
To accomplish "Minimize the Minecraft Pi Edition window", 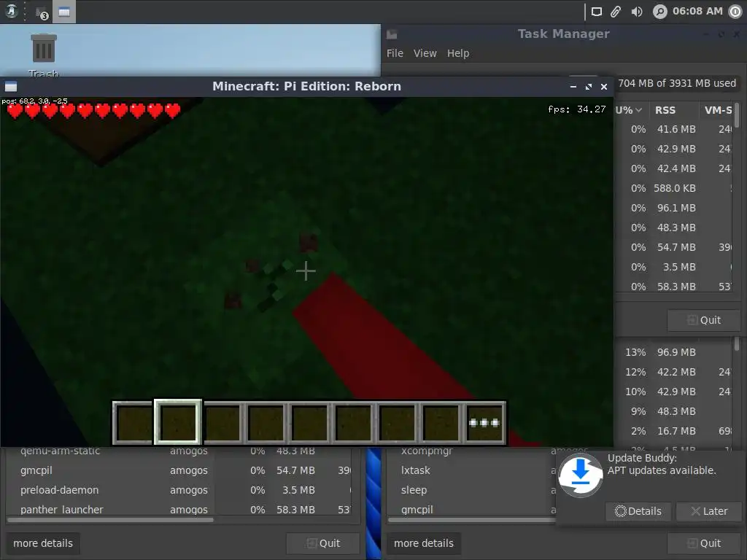I will [x=573, y=87].
